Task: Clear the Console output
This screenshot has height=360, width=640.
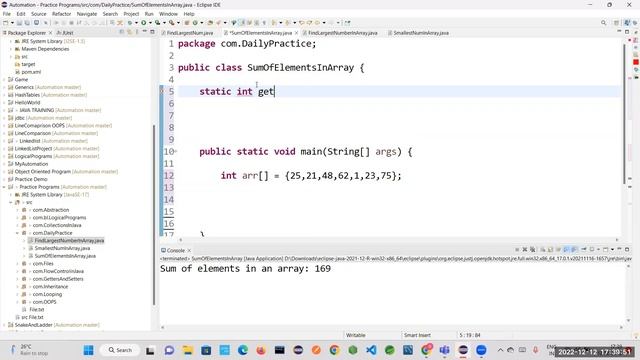Action: pyautogui.click(x=542, y=249)
